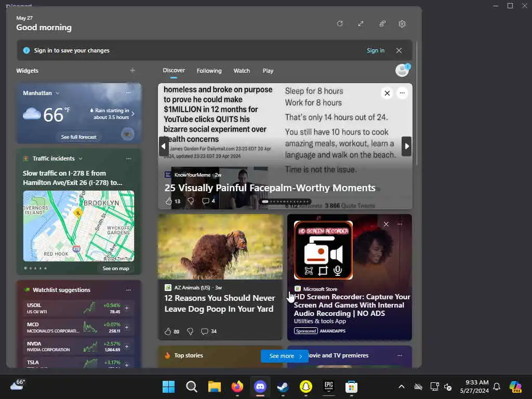Screen dimensions: 532x399
Task: Select the MCD McDonald's row
Action: point(78,327)
